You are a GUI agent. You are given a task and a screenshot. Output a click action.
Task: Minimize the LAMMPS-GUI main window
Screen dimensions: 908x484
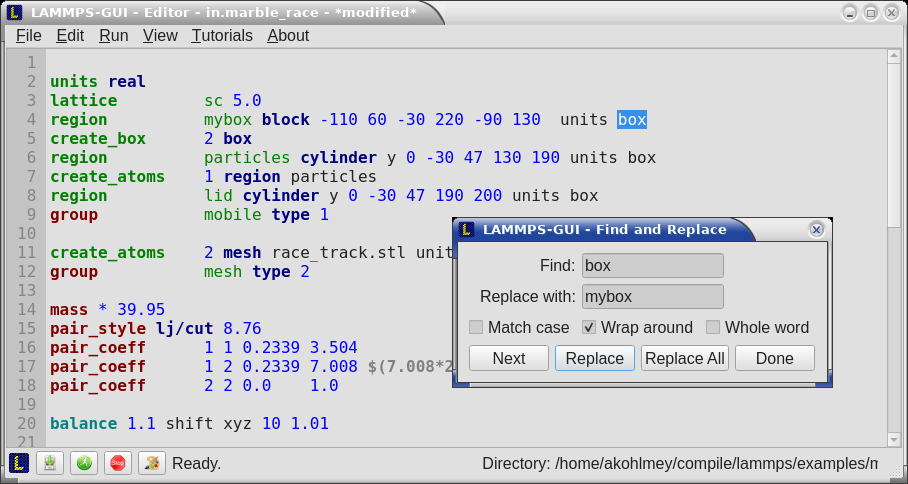850,13
